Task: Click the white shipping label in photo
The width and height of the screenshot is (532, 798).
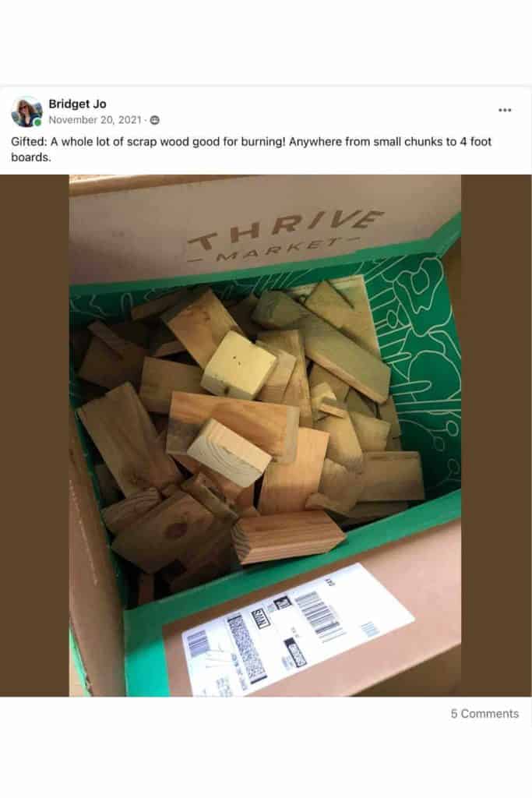Action: (x=297, y=627)
